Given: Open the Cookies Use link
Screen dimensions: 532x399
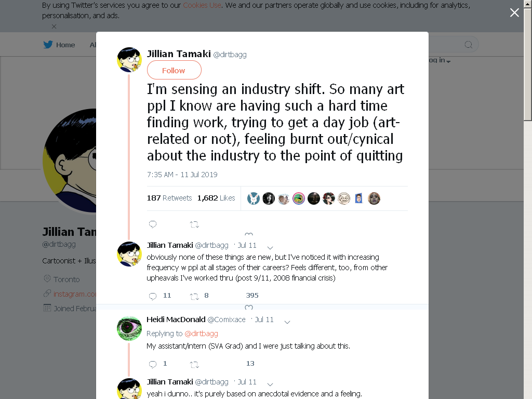Looking at the screenshot, I should coord(202,5).
